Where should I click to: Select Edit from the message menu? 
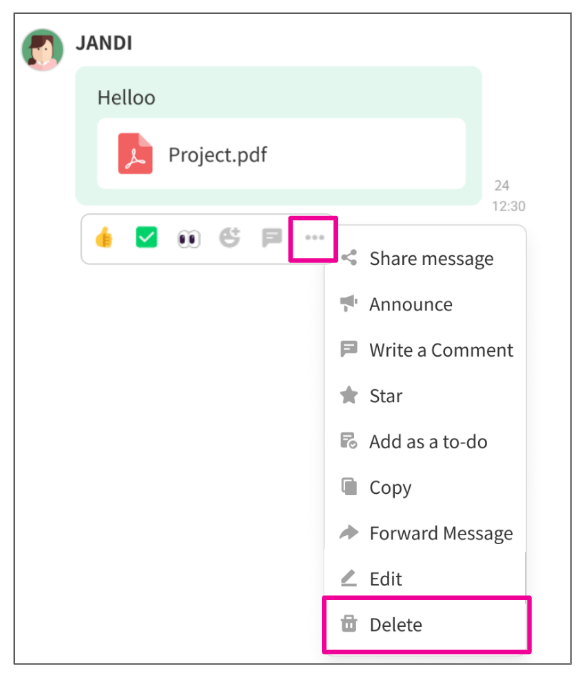tap(426, 579)
